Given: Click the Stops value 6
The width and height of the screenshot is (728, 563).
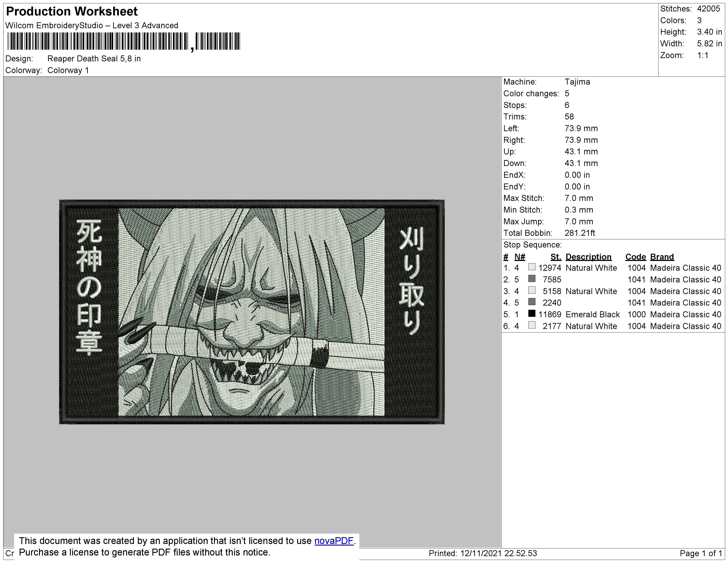Looking at the screenshot, I should coord(567,105).
